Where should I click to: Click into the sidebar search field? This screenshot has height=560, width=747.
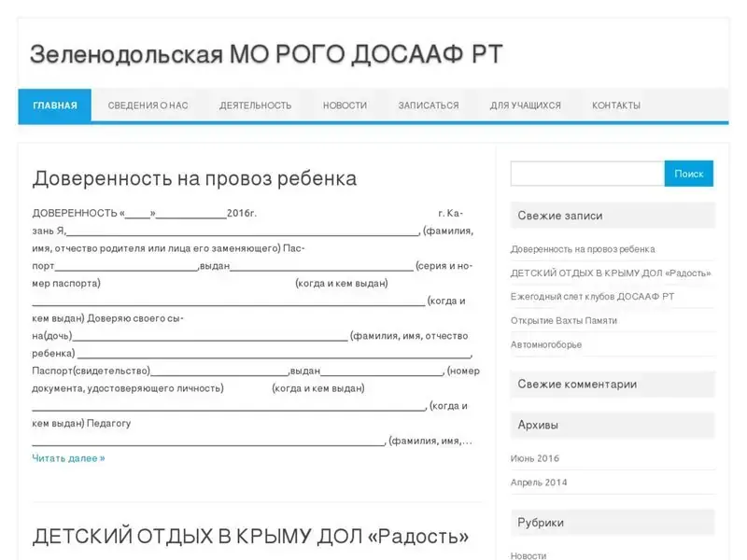pyautogui.click(x=586, y=174)
